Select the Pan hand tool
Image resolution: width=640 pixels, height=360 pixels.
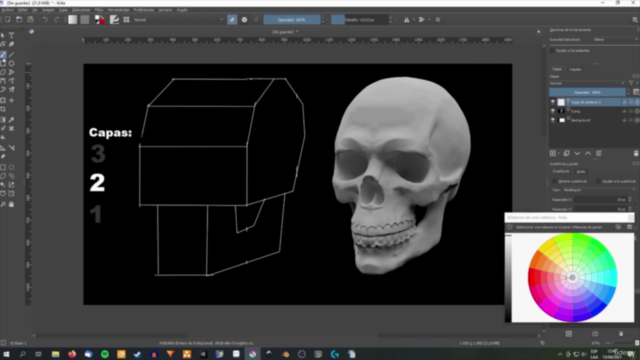pos(11,204)
